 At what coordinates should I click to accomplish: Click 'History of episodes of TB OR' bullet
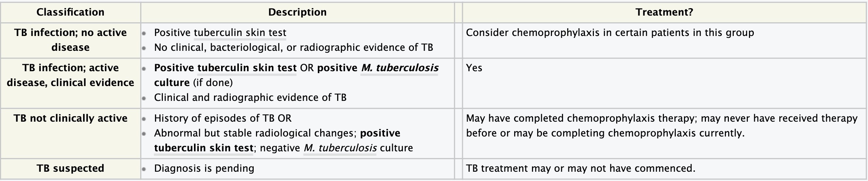(223, 118)
